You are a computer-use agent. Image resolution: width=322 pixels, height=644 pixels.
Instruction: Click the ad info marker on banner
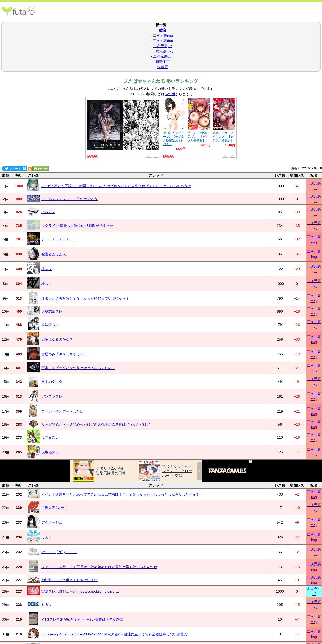(x=250, y=461)
